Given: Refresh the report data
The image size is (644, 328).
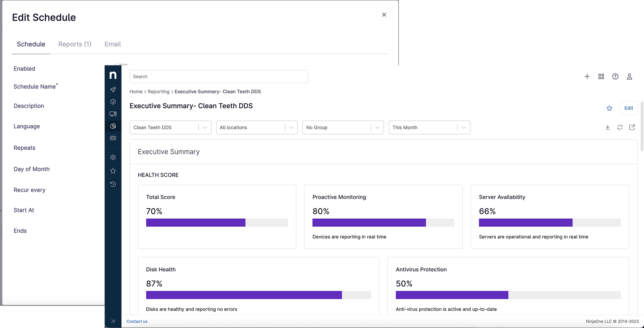Looking at the screenshot, I should click(619, 127).
